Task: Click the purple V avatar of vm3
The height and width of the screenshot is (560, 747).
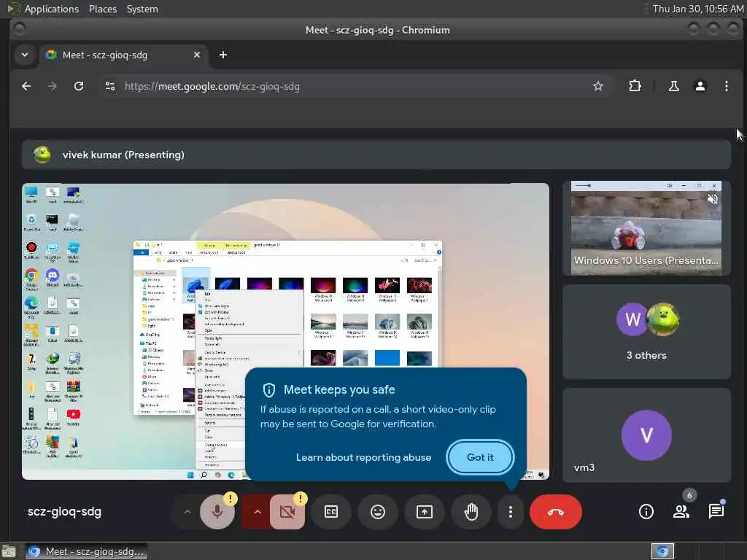Action: [x=646, y=435]
